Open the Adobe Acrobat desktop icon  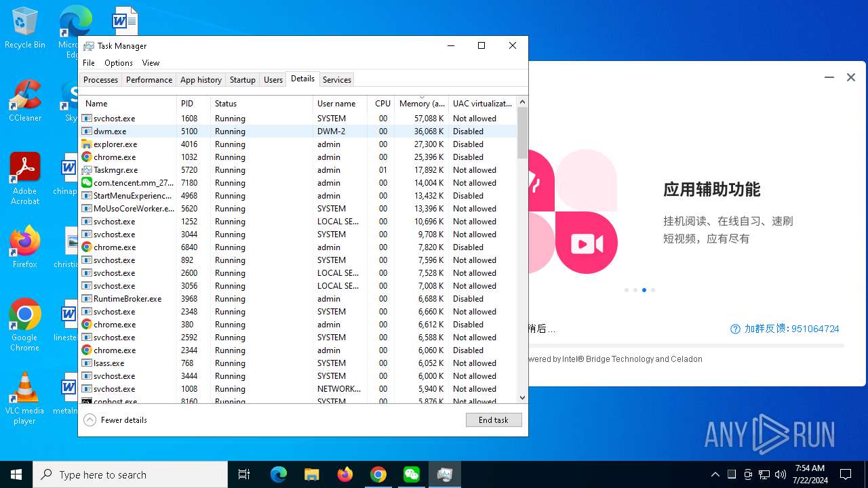click(25, 179)
